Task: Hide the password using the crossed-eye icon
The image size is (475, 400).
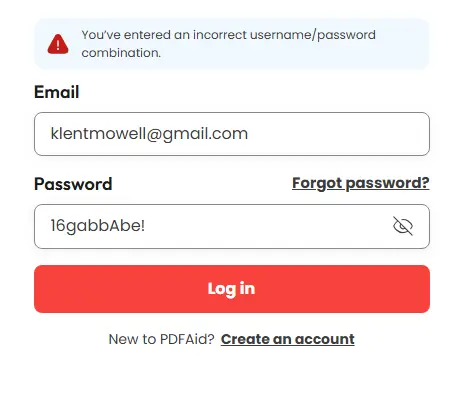Action: pyautogui.click(x=403, y=226)
